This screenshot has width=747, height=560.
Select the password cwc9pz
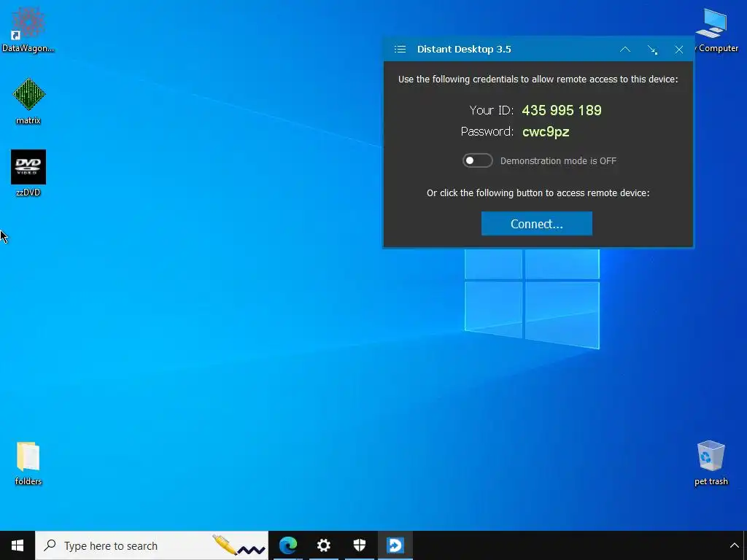[x=546, y=132]
